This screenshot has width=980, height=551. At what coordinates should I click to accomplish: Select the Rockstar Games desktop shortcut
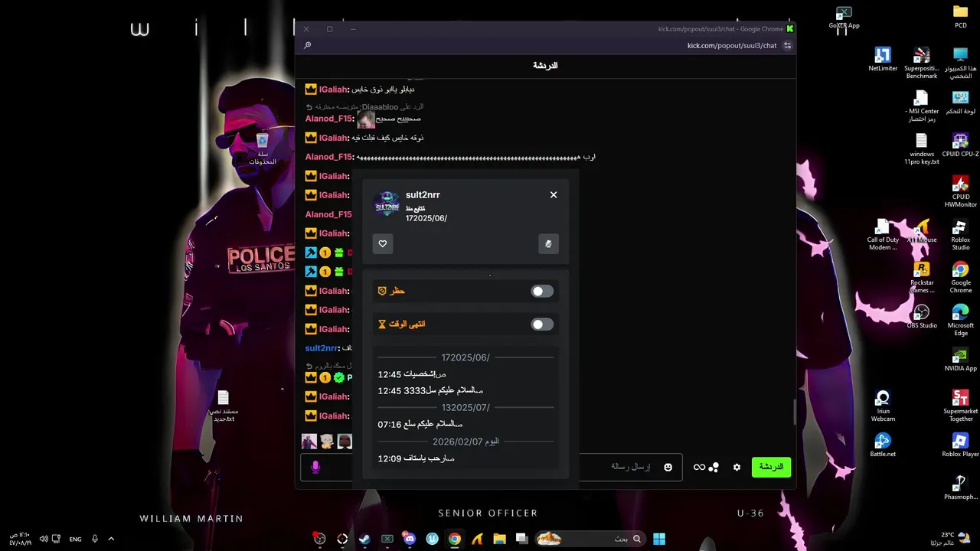[922, 277]
